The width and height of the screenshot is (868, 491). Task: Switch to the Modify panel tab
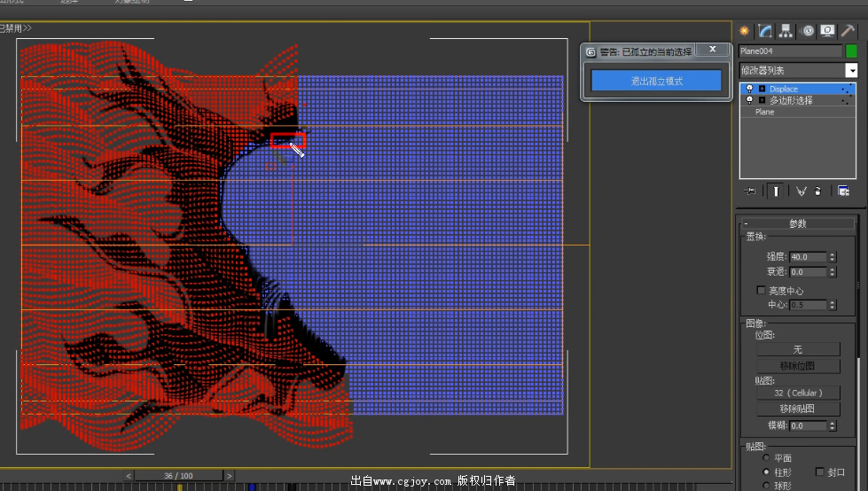(x=765, y=31)
